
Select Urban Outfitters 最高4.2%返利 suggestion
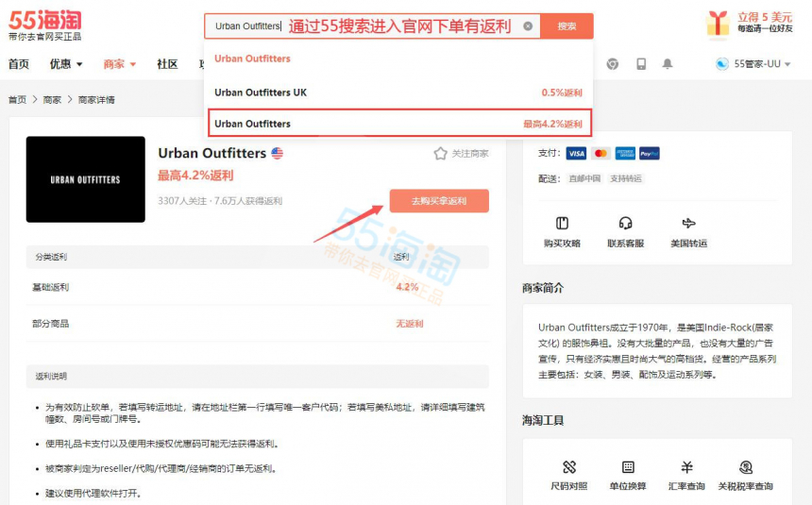click(399, 124)
